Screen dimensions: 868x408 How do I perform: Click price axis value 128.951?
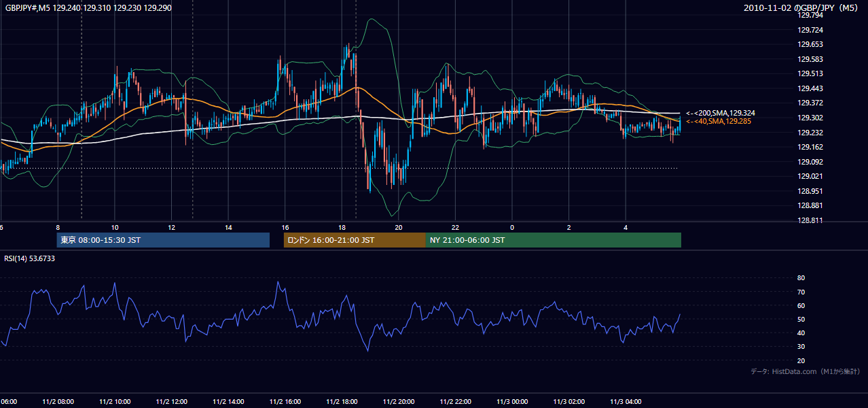[x=810, y=191]
